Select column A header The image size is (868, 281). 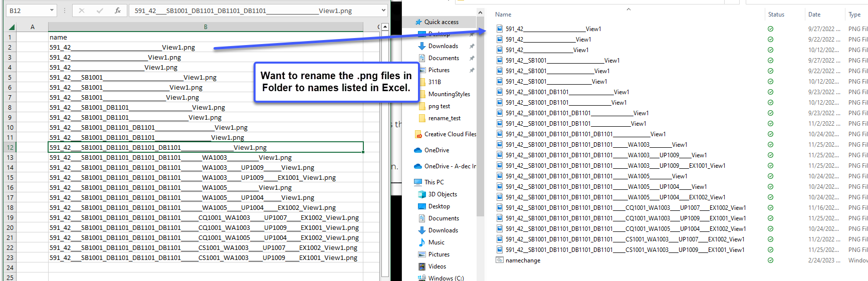click(33, 27)
